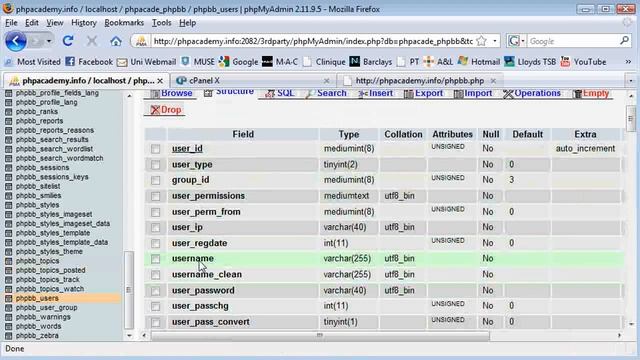The width and height of the screenshot is (640, 360).
Task: Click table icon beside phpbb_ranks
Action: [9, 111]
